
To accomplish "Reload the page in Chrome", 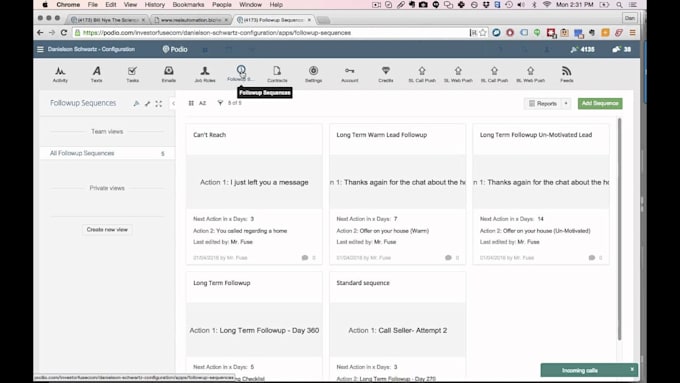I will [64, 33].
